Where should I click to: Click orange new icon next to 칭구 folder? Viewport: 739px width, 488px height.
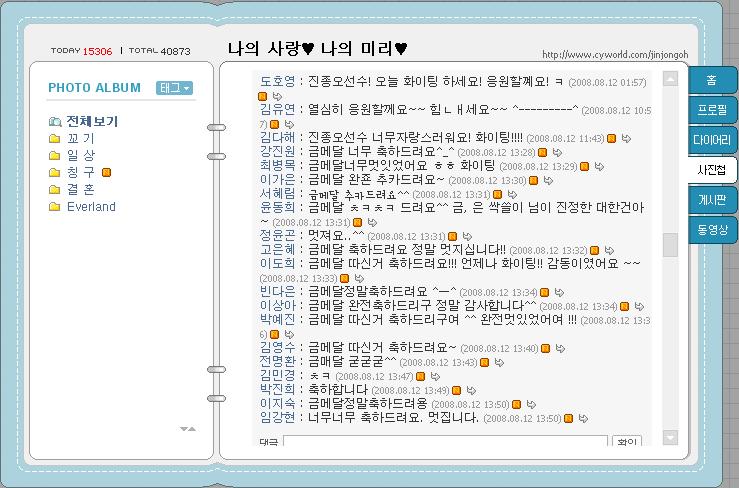107,173
